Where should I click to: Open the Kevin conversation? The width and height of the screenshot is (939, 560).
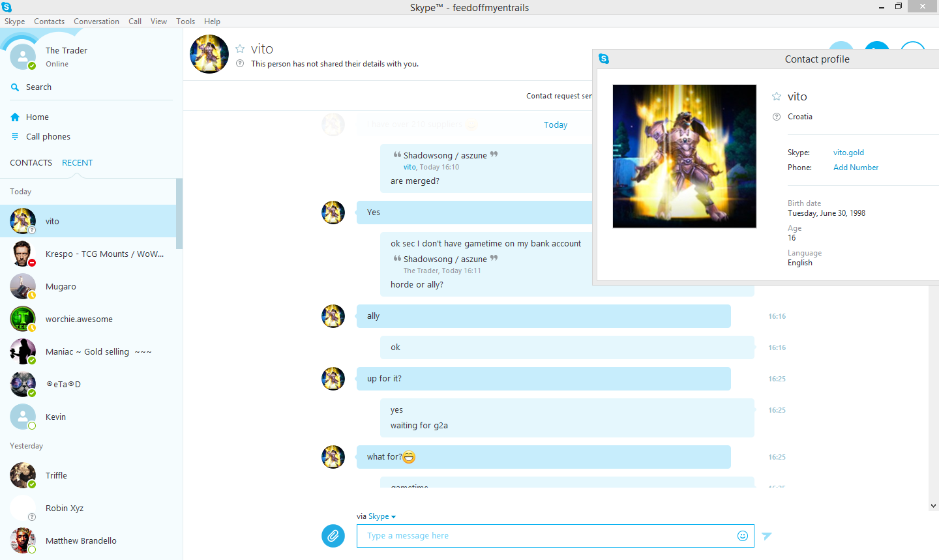(88, 417)
